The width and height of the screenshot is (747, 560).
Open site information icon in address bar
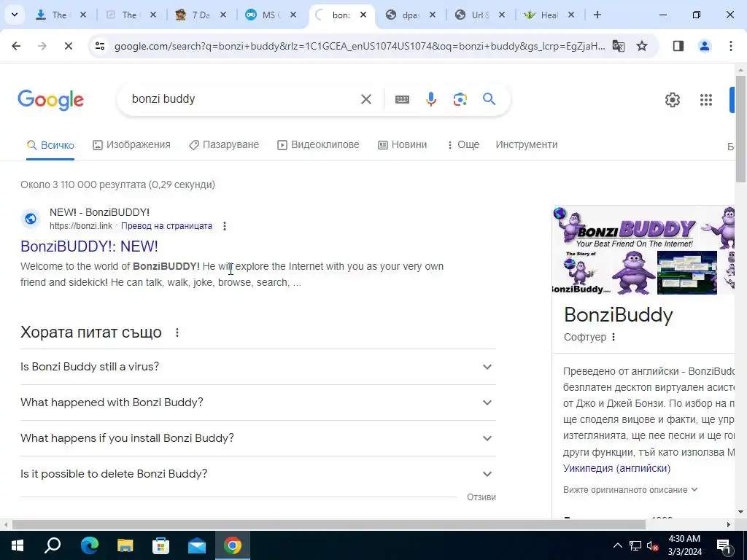[99, 46]
